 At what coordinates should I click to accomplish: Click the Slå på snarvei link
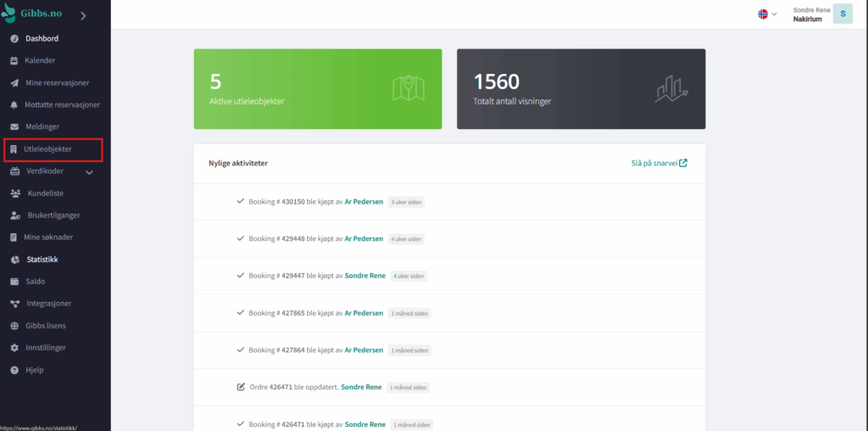coord(659,163)
